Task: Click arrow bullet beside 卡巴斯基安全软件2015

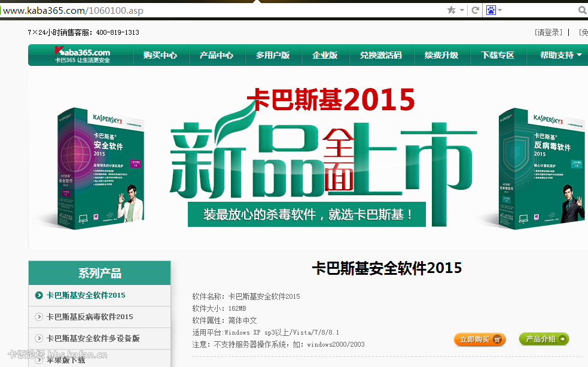Action: point(39,295)
